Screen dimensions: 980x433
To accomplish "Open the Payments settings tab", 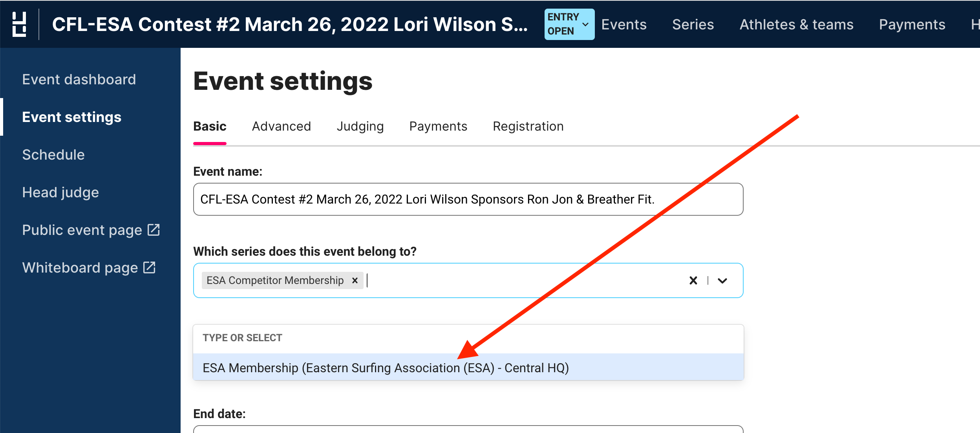I will click(x=438, y=126).
